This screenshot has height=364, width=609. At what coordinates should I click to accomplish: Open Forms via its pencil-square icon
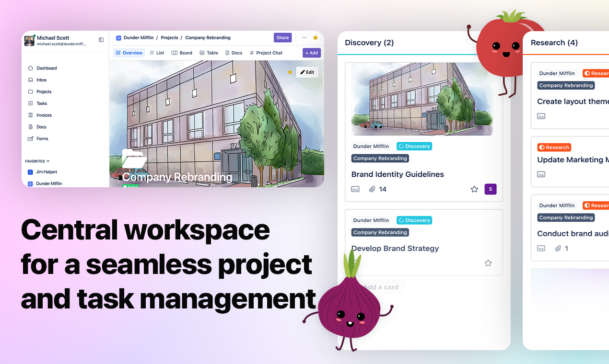tap(31, 138)
